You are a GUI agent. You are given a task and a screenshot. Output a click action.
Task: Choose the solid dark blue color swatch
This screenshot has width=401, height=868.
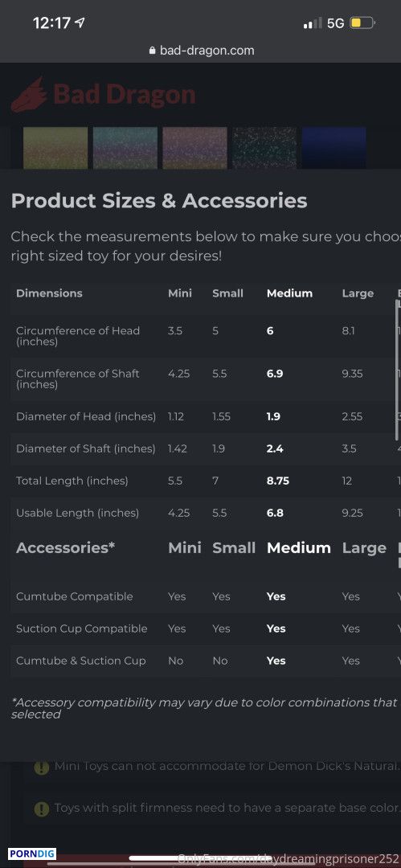[x=334, y=148]
